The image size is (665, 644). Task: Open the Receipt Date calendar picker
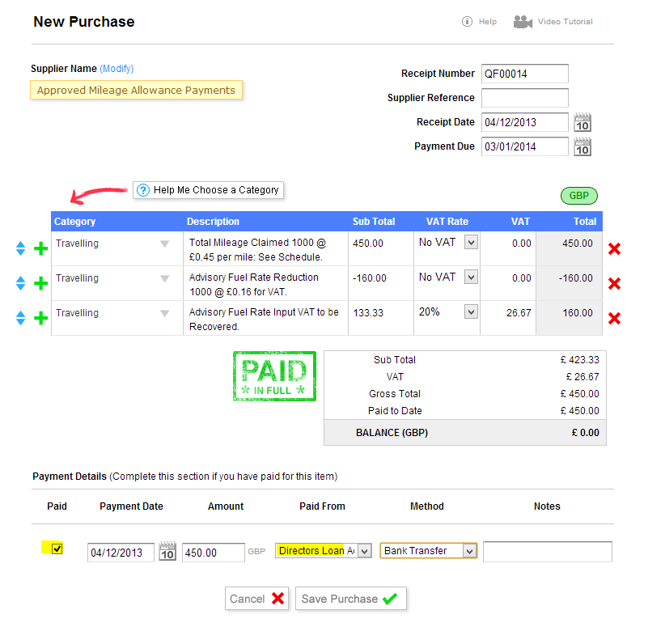coord(582,123)
